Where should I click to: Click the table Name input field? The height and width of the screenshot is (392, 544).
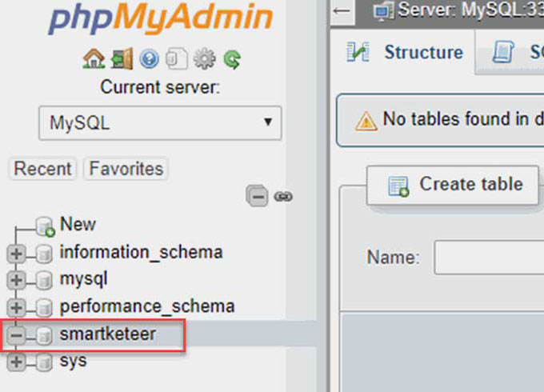(x=489, y=258)
